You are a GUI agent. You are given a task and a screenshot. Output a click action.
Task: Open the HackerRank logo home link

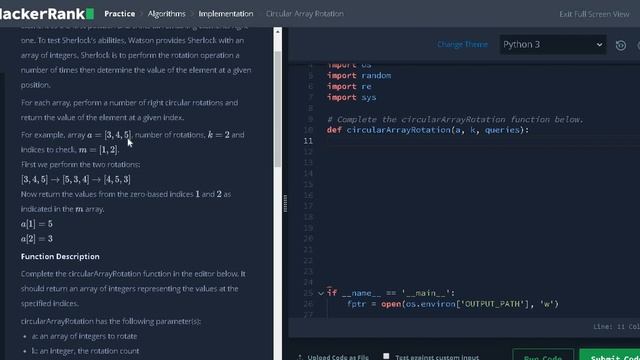tap(47, 13)
